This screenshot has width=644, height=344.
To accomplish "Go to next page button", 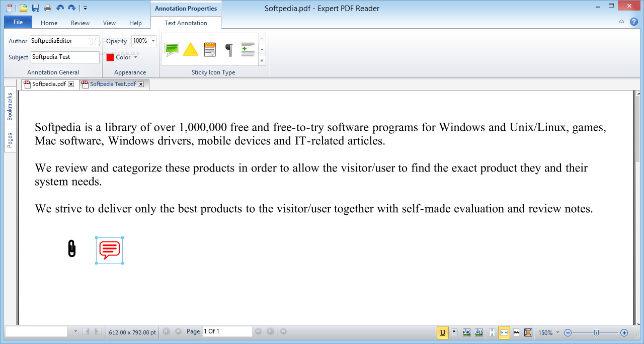I will coord(259,331).
